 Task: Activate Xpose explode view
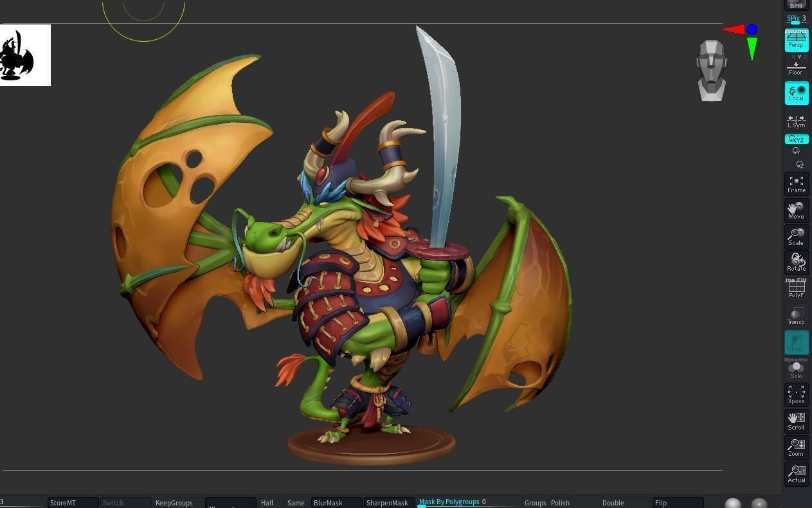click(796, 395)
